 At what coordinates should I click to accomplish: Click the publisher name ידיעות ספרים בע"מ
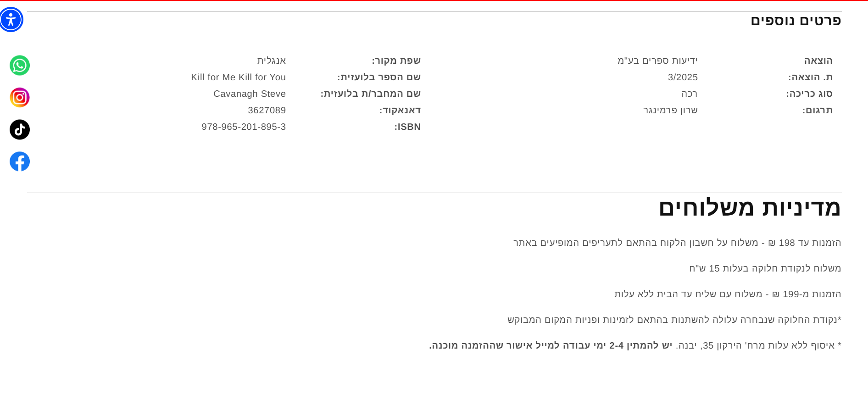coord(657,61)
